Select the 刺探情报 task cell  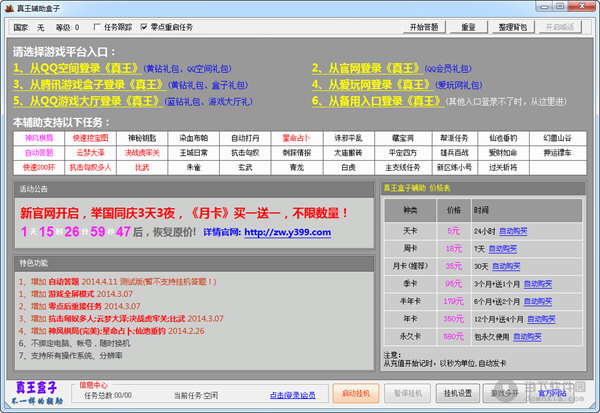297,153
